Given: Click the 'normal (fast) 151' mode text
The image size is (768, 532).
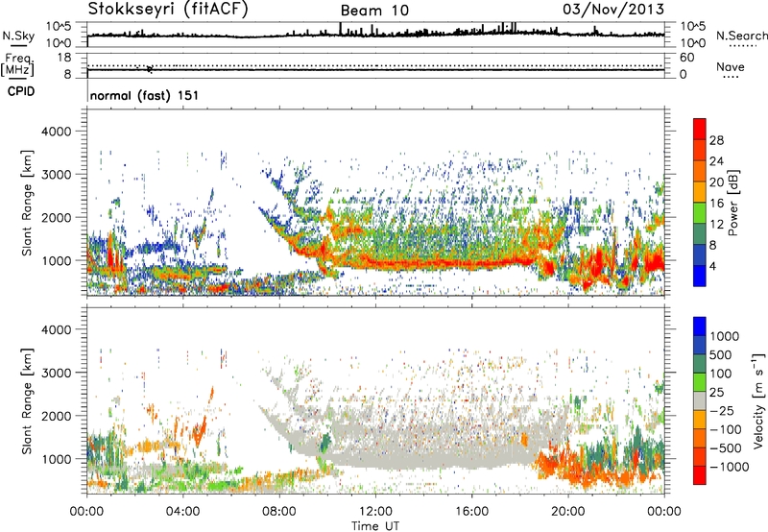Looking at the screenshot, I should 145,95.
